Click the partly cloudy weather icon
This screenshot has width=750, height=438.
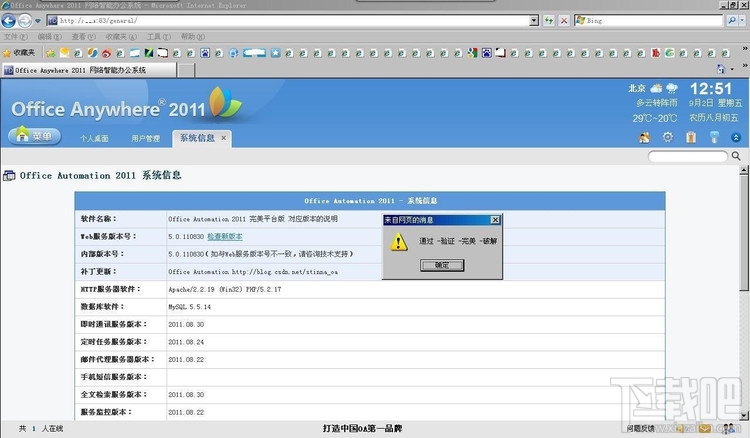click(x=657, y=88)
